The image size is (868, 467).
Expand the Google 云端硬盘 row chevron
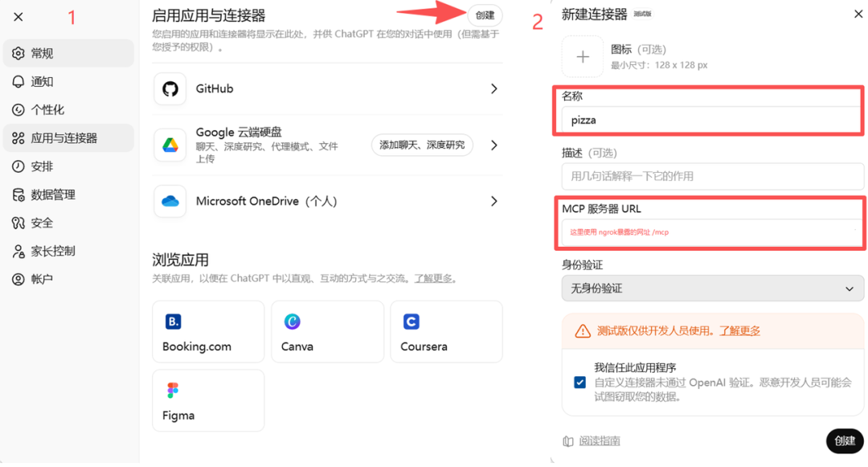[494, 145]
